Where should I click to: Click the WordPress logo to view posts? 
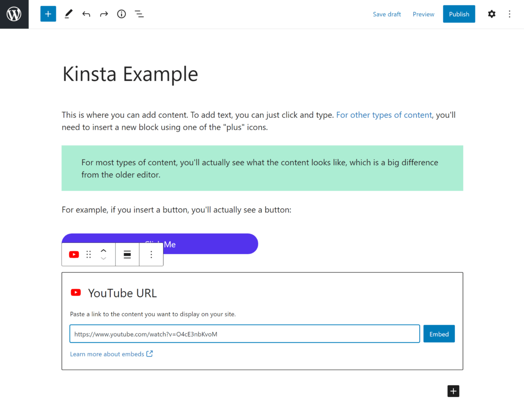(x=14, y=14)
